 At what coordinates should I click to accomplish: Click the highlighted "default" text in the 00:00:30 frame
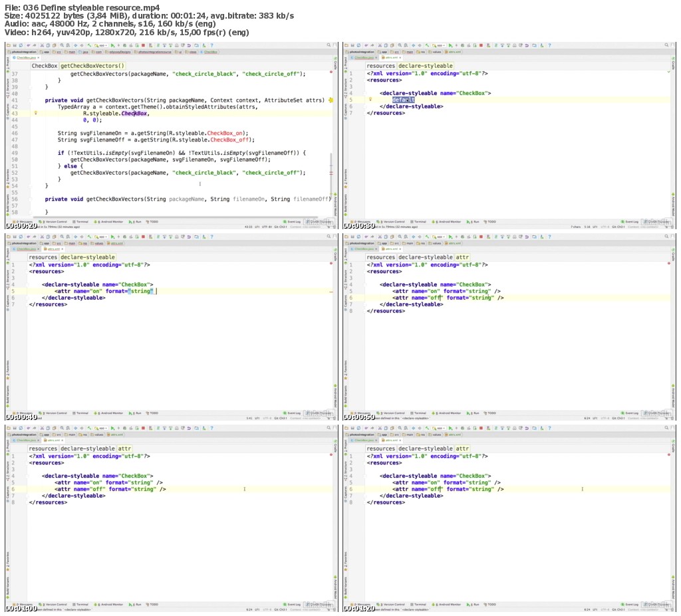[x=404, y=100]
